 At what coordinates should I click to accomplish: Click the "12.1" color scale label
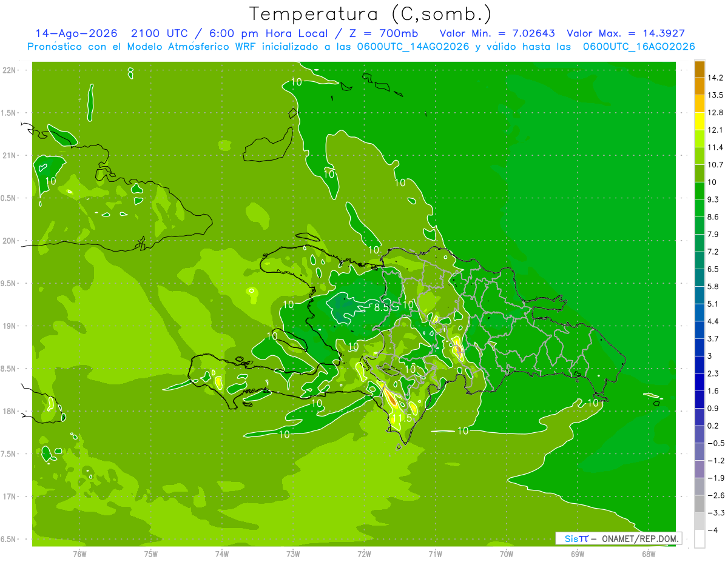[715, 130]
